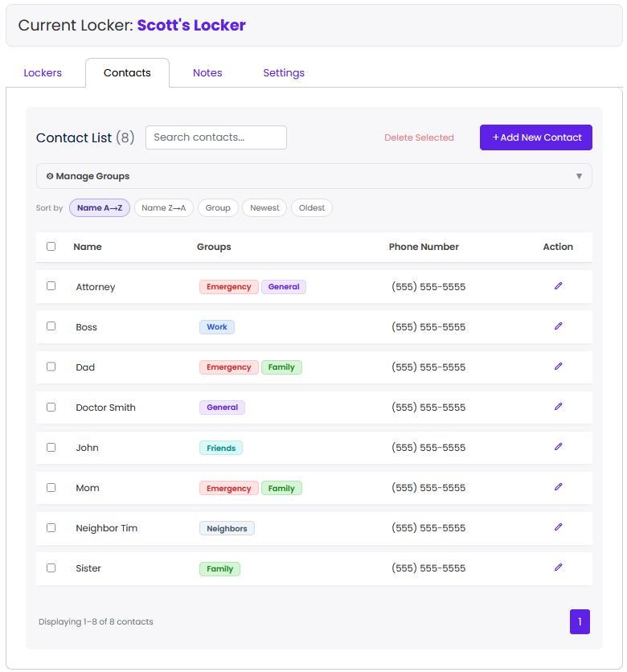Focus the Search contacts field
This screenshot has width=627, height=672.
216,137
